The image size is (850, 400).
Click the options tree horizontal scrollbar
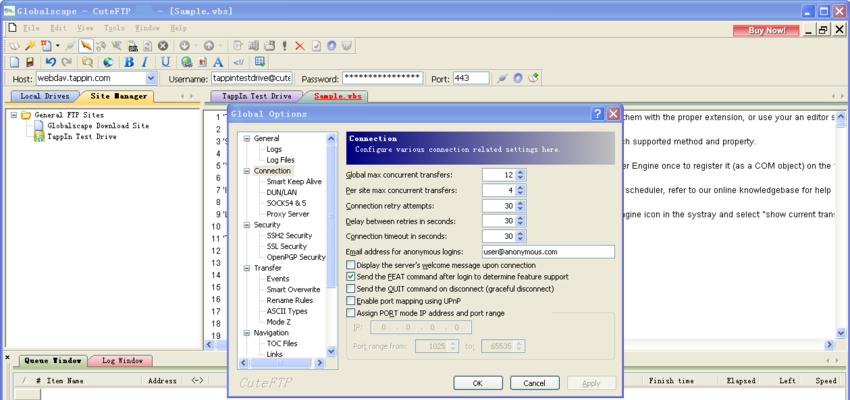tap(282, 363)
